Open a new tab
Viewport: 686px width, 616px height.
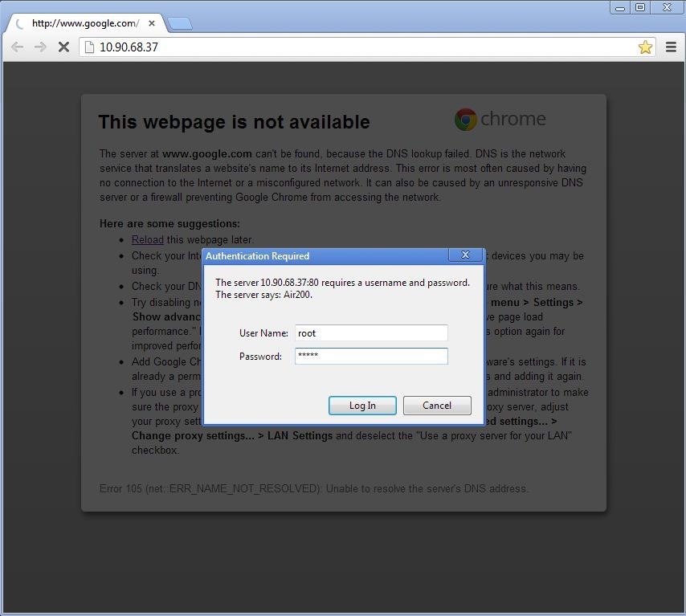(180, 23)
